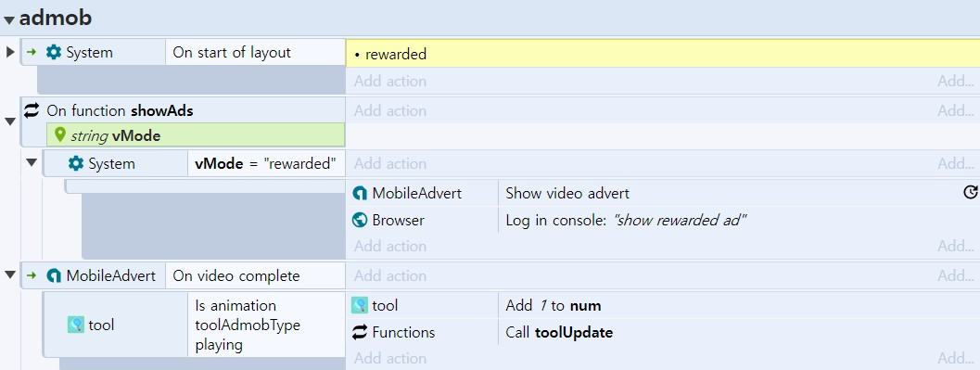The height and width of the screenshot is (370, 980).
Task: Select the On start of layout condition
Action: tap(256, 53)
